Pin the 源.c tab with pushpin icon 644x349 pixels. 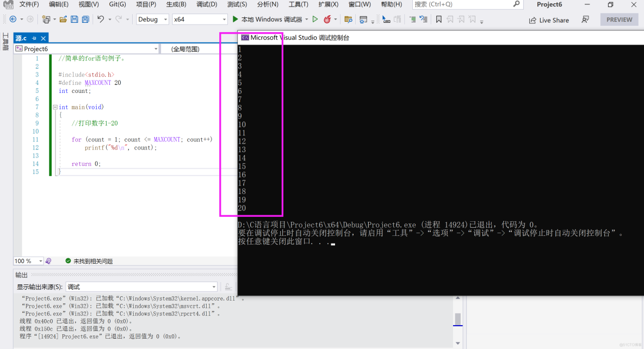[34, 38]
